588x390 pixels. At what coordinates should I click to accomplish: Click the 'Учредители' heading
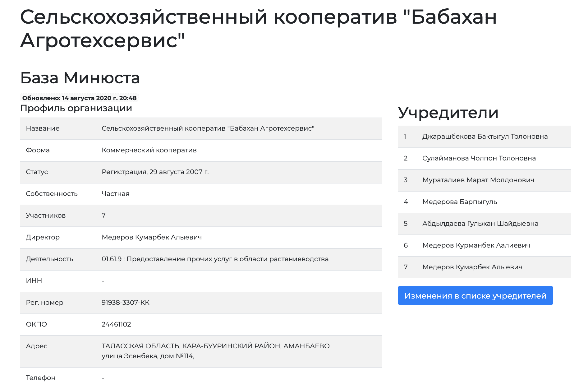[448, 113]
